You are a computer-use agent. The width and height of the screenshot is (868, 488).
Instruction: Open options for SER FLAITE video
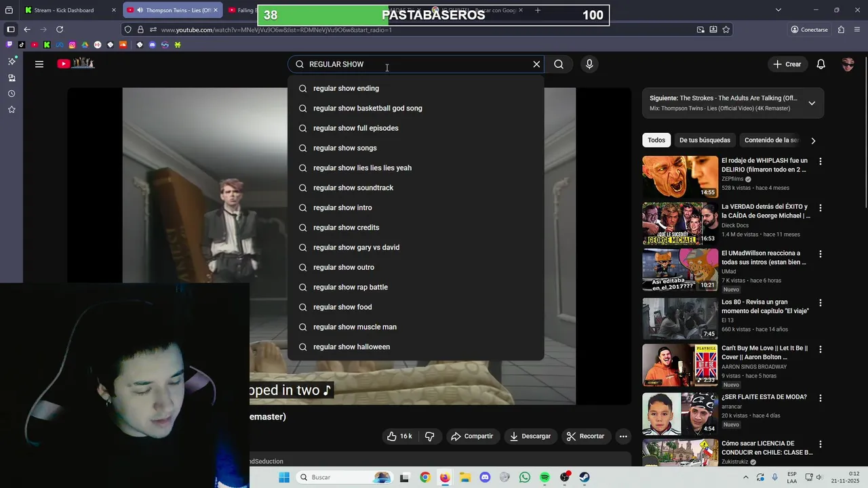tap(821, 398)
